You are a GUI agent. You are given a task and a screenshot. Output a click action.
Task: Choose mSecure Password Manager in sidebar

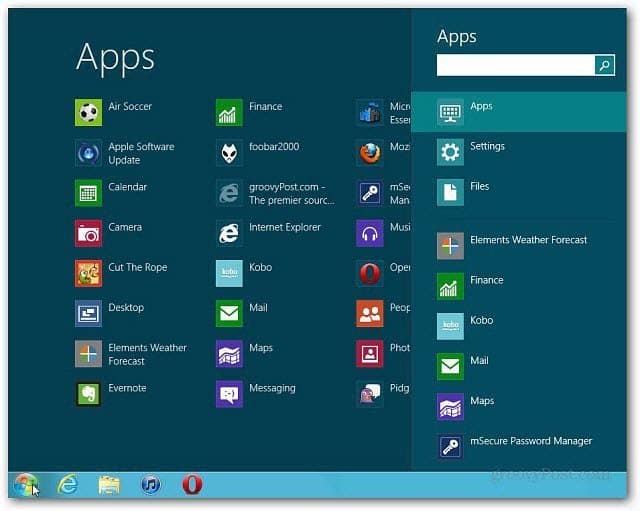(518, 447)
